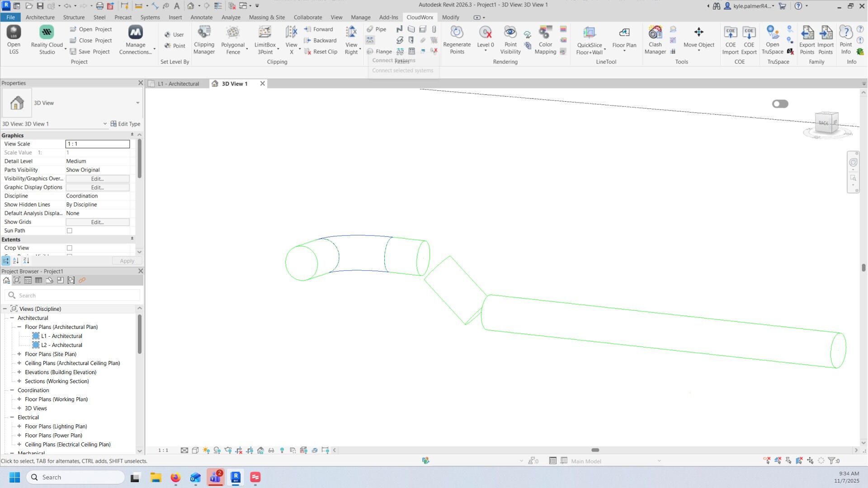Screen dimensions: 868x488
Task: Check the Crop View checkbox
Action: 70,248
